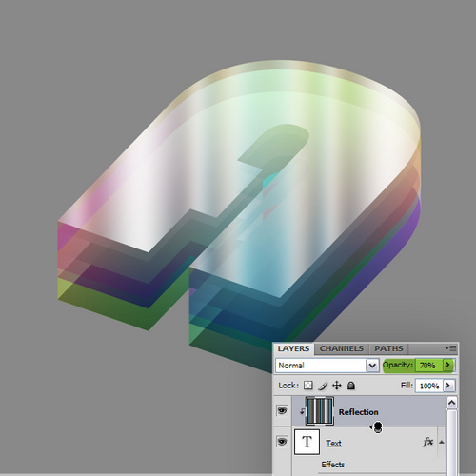Click the Reflection layer name
Screen dimensions: 476x476
[358, 412]
